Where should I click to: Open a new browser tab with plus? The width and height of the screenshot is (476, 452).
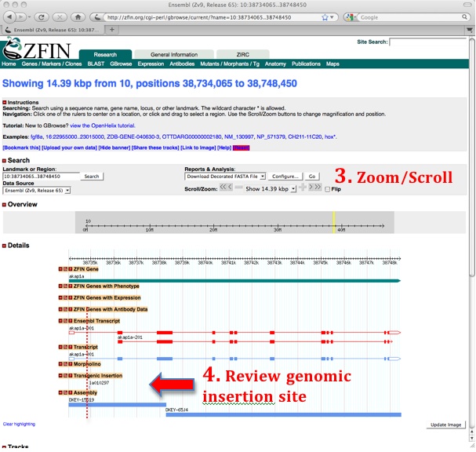pyautogui.click(x=112, y=30)
